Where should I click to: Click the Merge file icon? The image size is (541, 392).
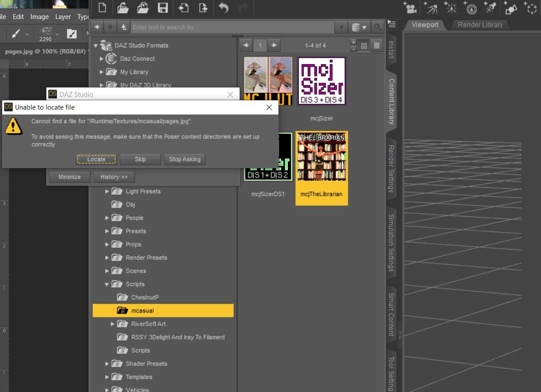coord(142,8)
